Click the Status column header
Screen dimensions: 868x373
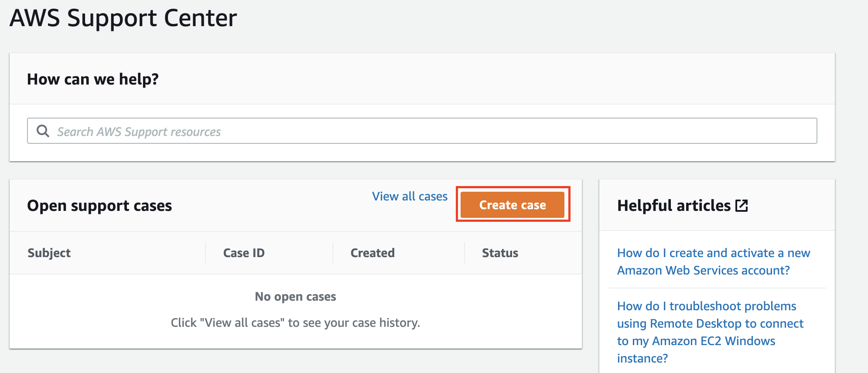pos(500,253)
